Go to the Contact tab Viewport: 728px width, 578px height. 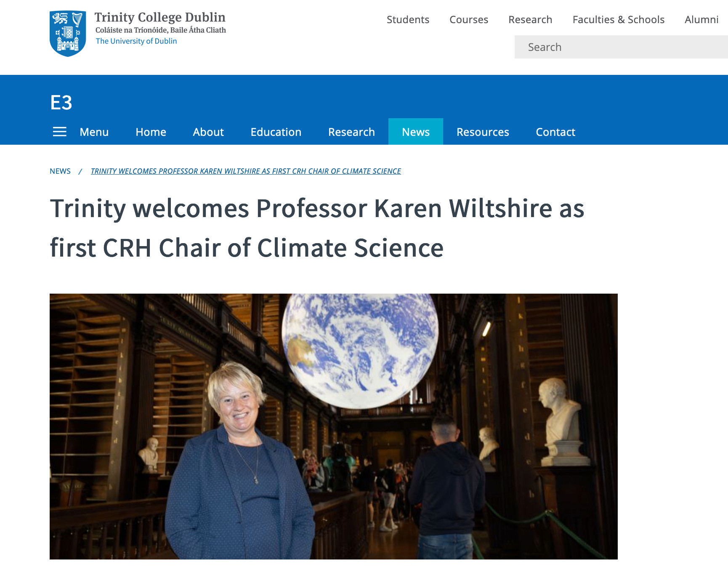click(x=555, y=132)
